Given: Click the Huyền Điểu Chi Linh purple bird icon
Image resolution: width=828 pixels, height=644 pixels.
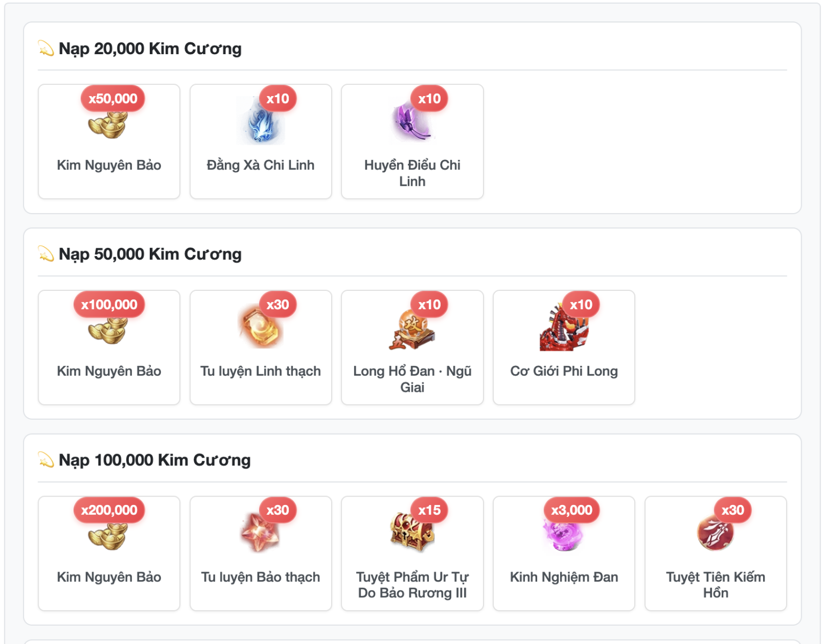Looking at the screenshot, I should coord(412,121).
